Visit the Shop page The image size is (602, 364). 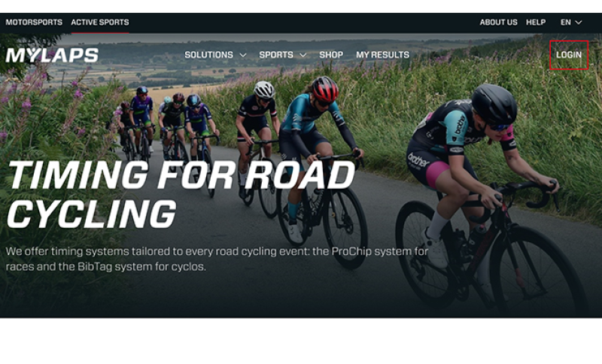tap(331, 55)
